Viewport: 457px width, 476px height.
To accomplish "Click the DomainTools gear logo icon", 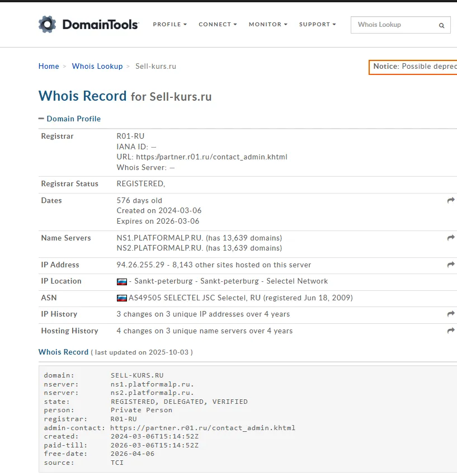I will click(48, 24).
